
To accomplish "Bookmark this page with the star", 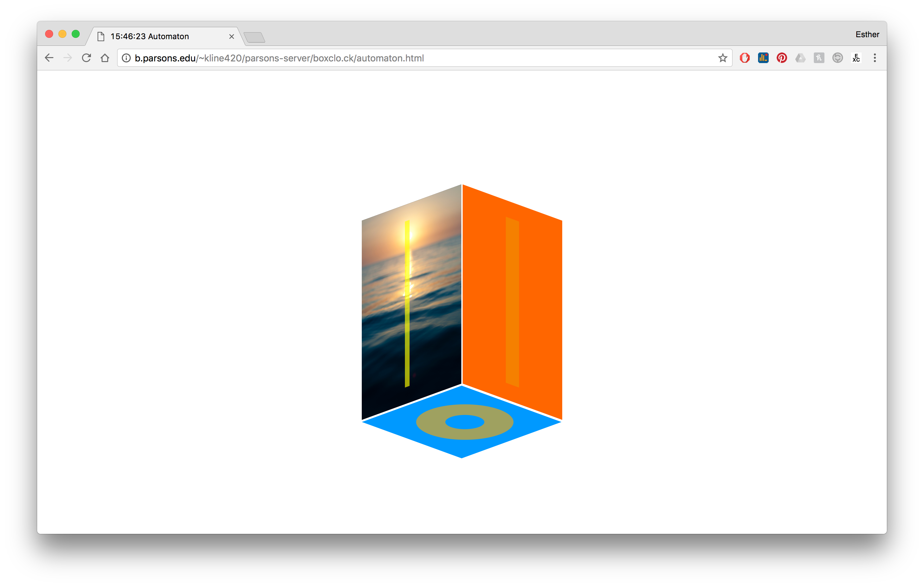I will 723,58.
